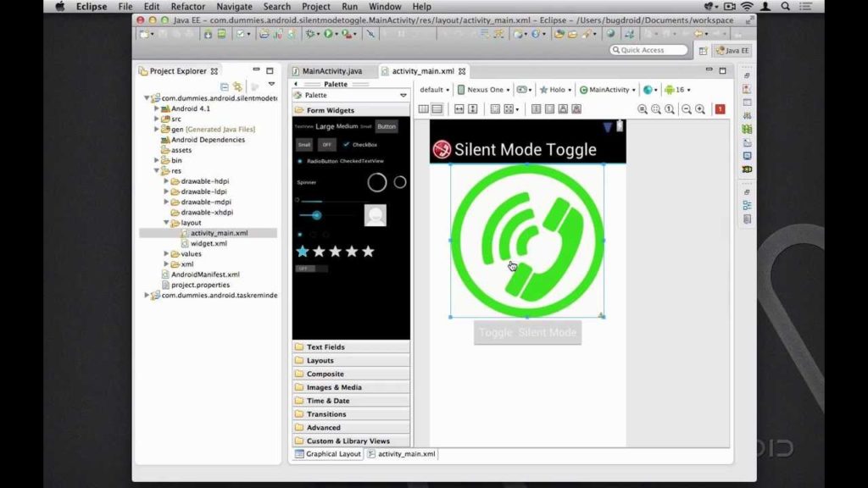Open the default configuration dropdown
The height and width of the screenshot is (488, 868).
(435, 90)
